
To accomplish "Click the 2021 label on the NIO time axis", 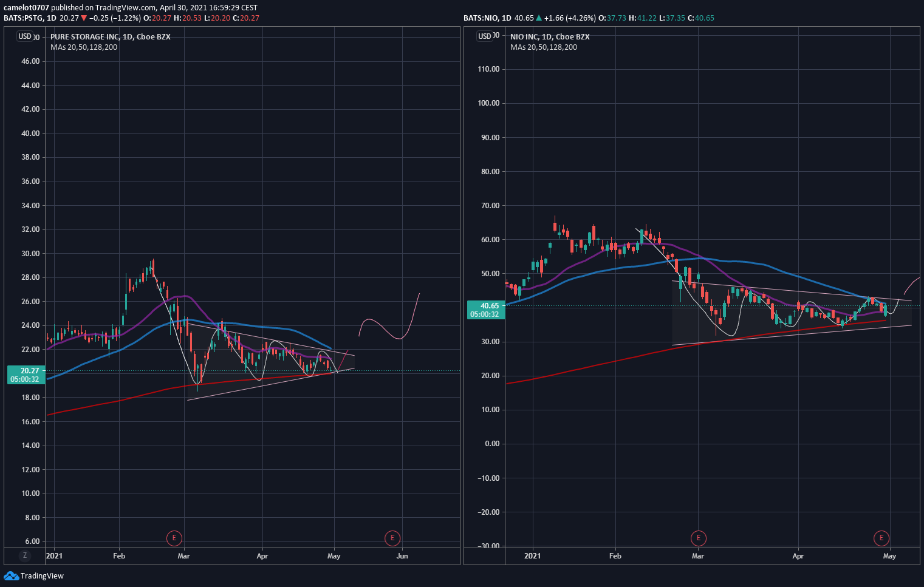I will pos(532,556).
